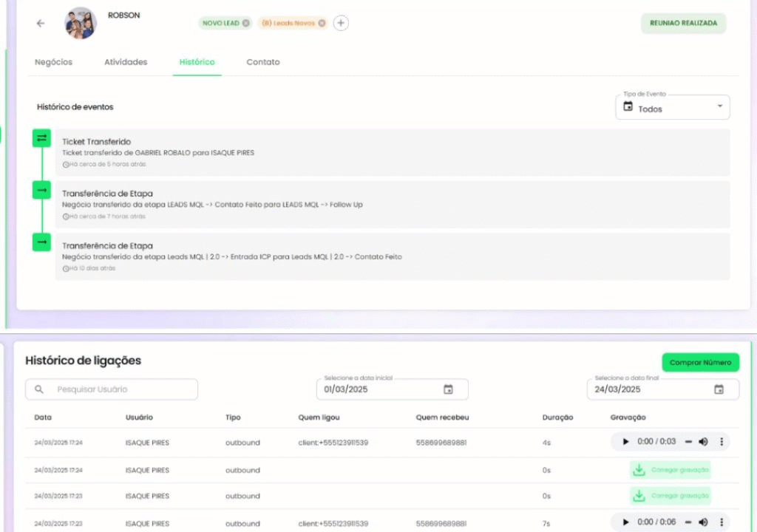
Task: Click the Duração column header
Action: tap(557, 417)
